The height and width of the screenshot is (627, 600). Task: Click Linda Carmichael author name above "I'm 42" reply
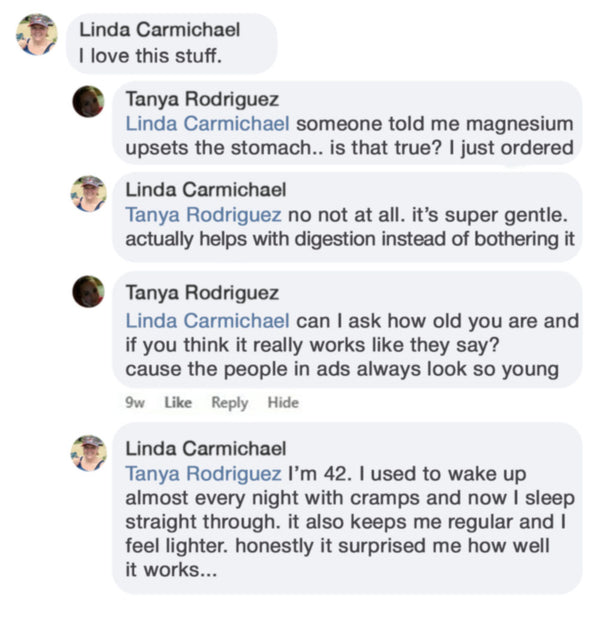pyautogui.click(x=206, y=448)
